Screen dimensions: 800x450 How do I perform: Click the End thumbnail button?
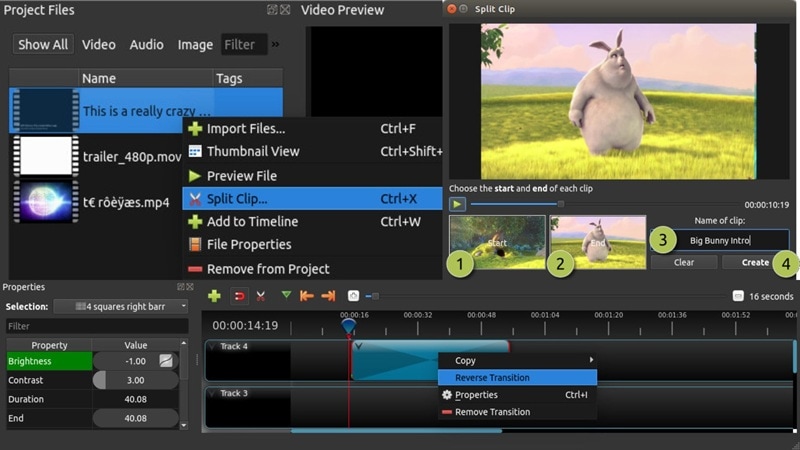click(597, 242)
